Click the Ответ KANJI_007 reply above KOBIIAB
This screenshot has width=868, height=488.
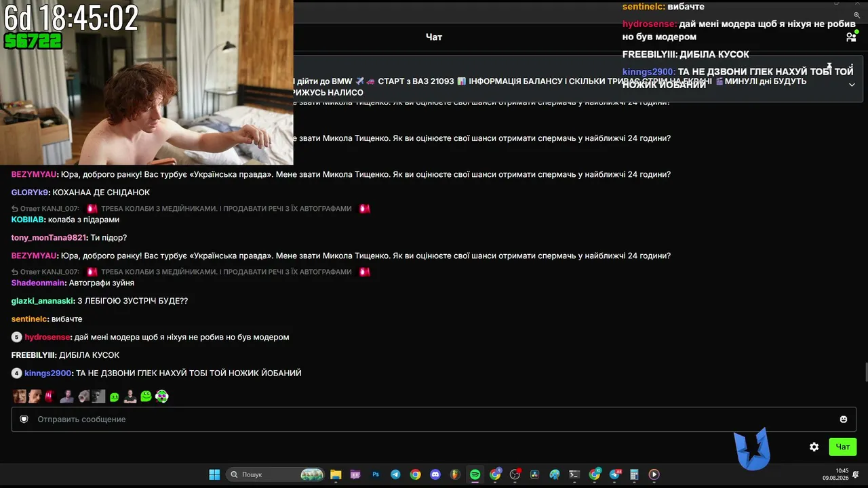pos(45,209)
